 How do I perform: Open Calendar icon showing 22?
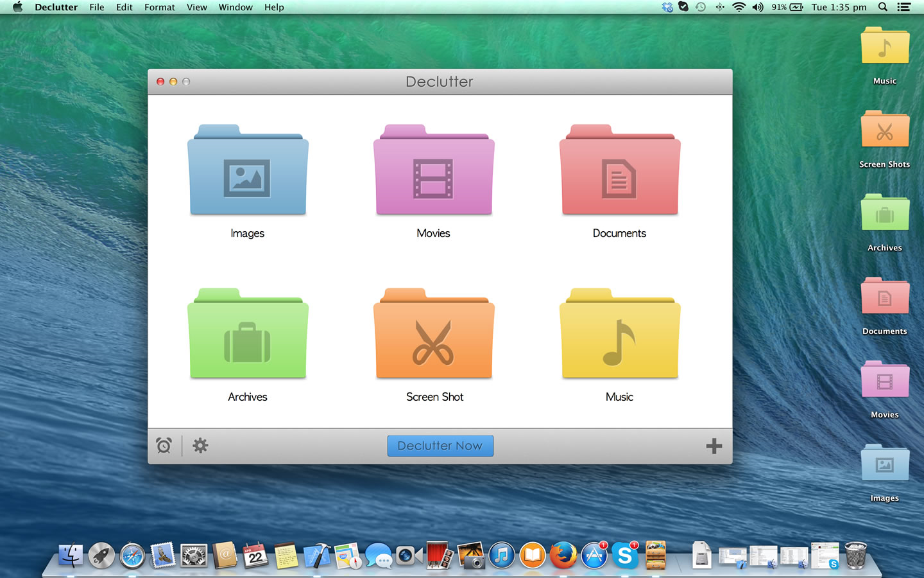pos(255,556)
